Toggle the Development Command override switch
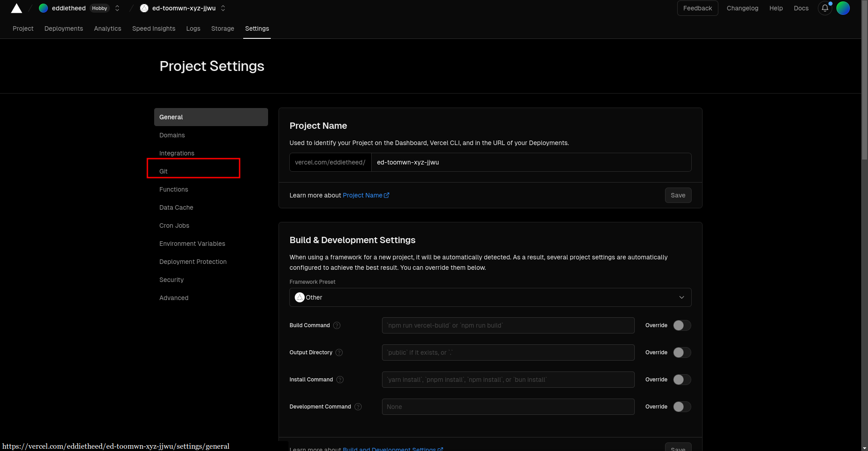868x451 pixels. [x=682, y=407]
